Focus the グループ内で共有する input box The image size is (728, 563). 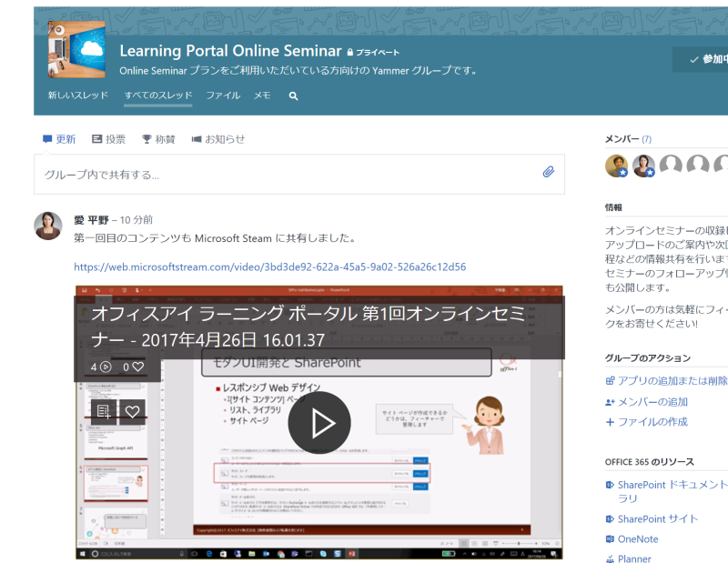[x=299, y=175]
